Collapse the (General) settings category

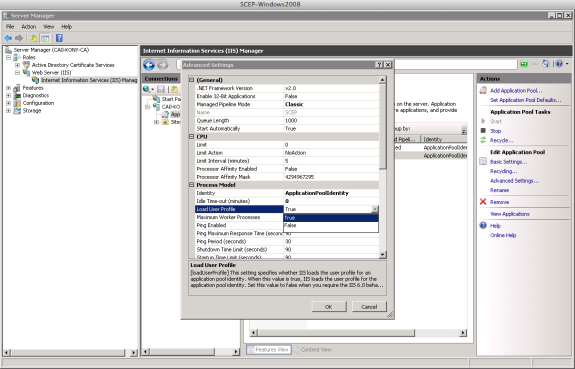191,80
